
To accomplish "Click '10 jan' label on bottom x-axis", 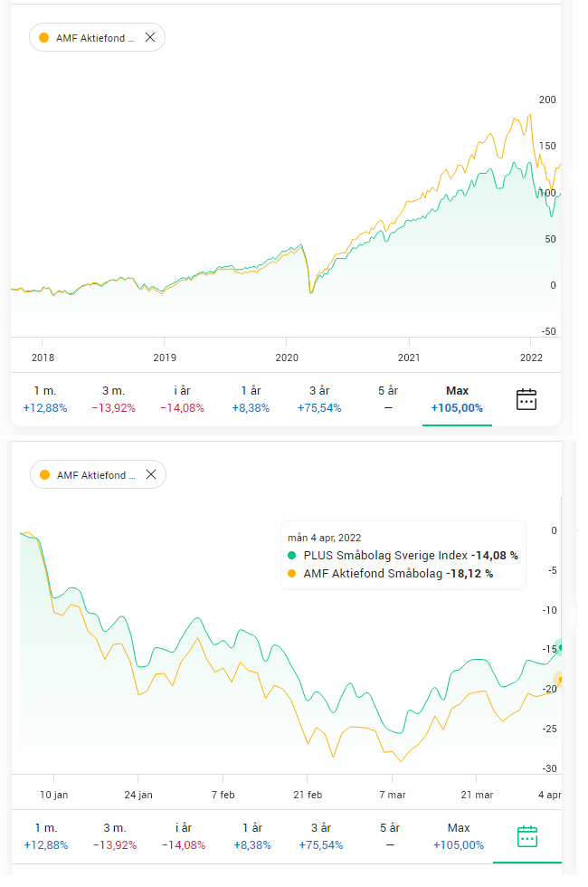I will point(53,795).
